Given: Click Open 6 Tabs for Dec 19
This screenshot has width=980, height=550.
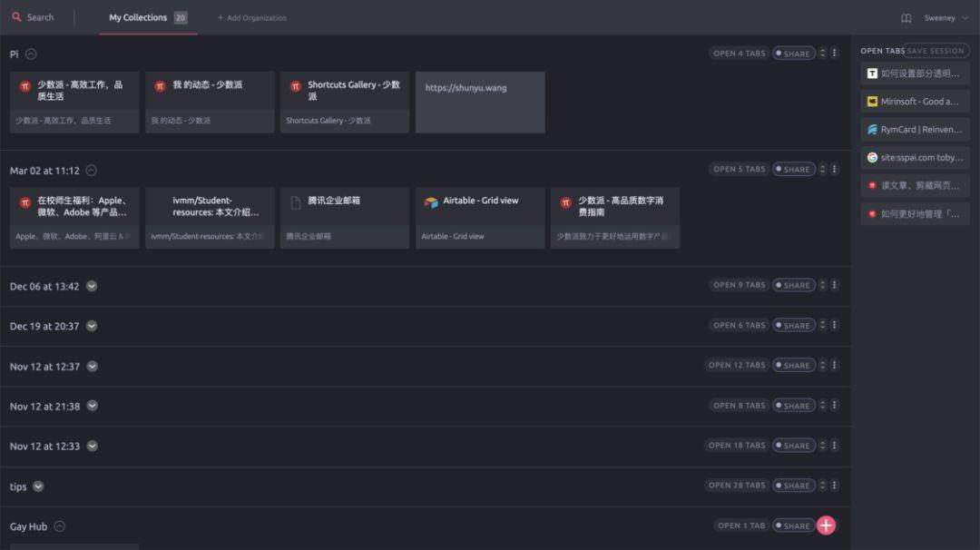Looking at the screenshot, I should click(x=739, y=325).
